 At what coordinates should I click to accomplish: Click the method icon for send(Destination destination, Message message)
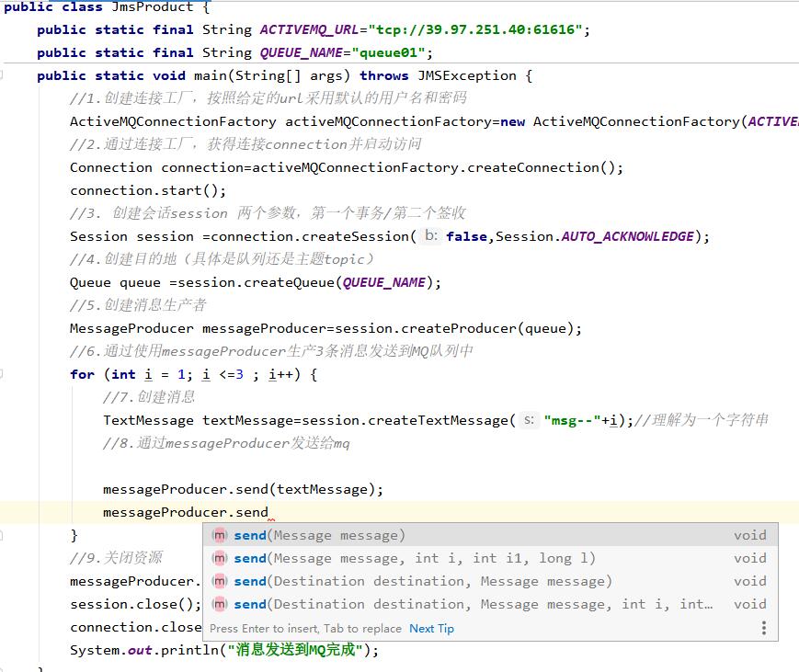(219, 581)
